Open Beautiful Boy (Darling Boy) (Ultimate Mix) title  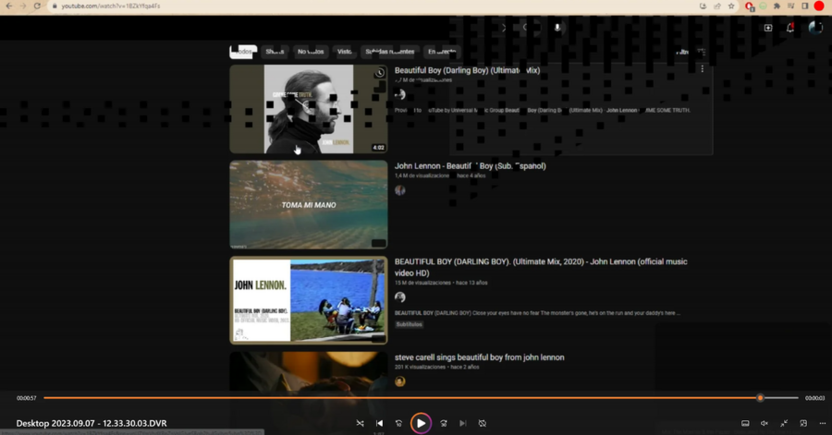coord(467,70)
